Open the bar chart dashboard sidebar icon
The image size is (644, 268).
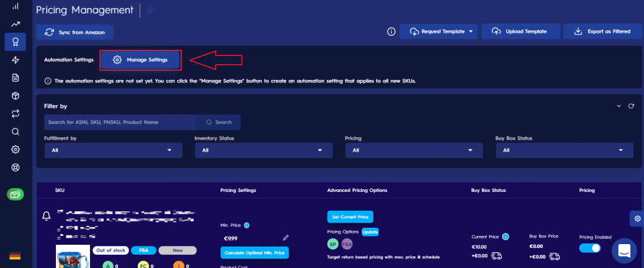point(16,6)
